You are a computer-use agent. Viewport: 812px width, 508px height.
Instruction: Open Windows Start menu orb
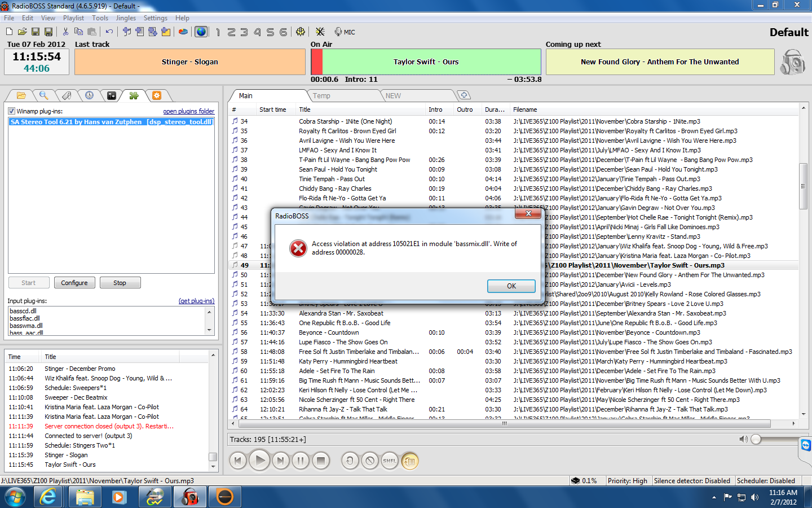[15, 497]
